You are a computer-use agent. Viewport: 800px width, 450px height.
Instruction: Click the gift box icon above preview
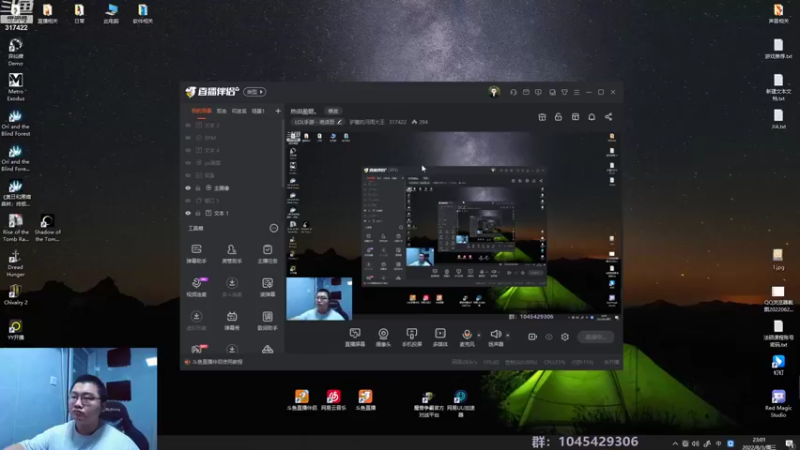pyautogui.click(x=542, y=117)
